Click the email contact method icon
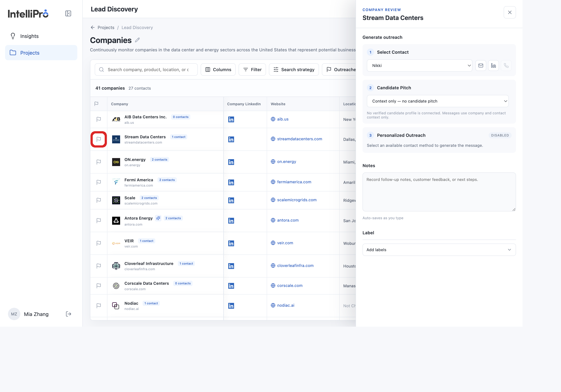Image resolution: width=561 pixels, height=392 pixels. point(481,66)
